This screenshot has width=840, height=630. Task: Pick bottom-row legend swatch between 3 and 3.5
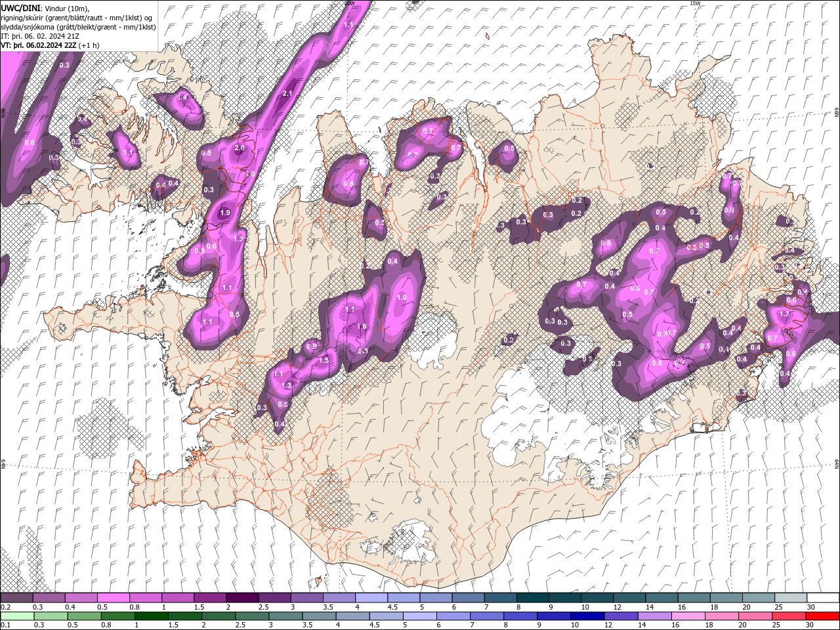(285, 616)
